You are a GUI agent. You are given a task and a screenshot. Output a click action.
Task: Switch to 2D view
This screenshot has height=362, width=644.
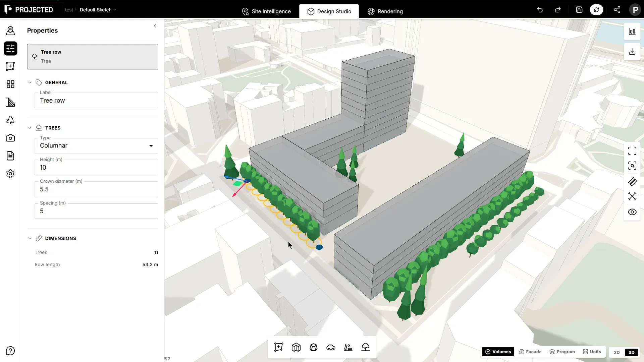point(616,352)
